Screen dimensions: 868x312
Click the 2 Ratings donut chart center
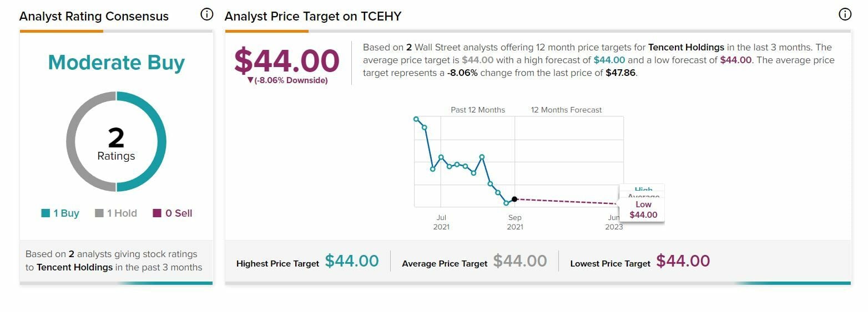116,143
